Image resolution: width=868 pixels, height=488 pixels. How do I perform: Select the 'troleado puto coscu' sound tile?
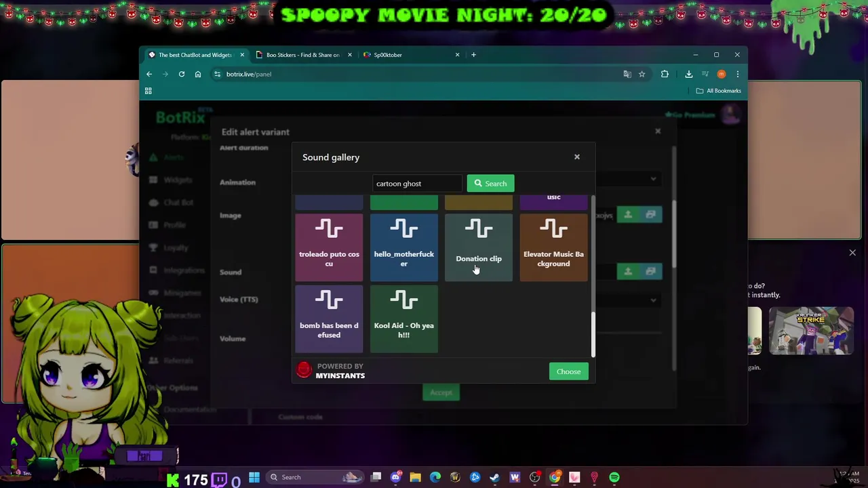(x=329, y=247)
